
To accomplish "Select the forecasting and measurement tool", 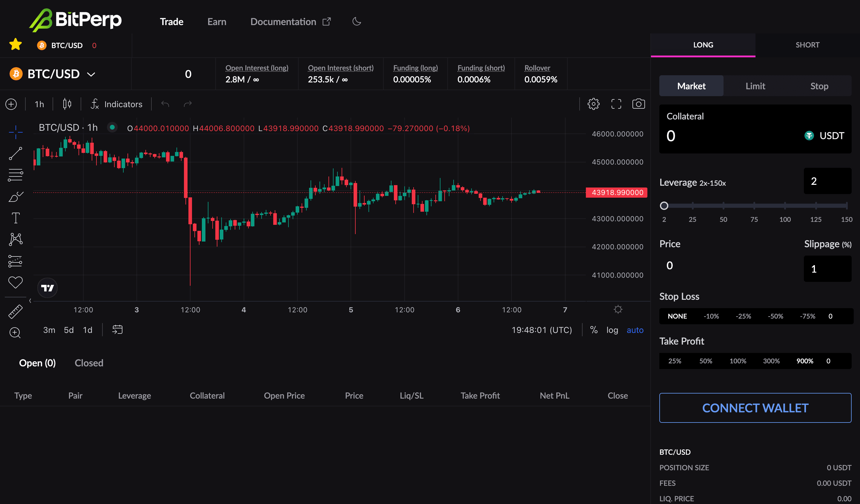I will 16,261.
